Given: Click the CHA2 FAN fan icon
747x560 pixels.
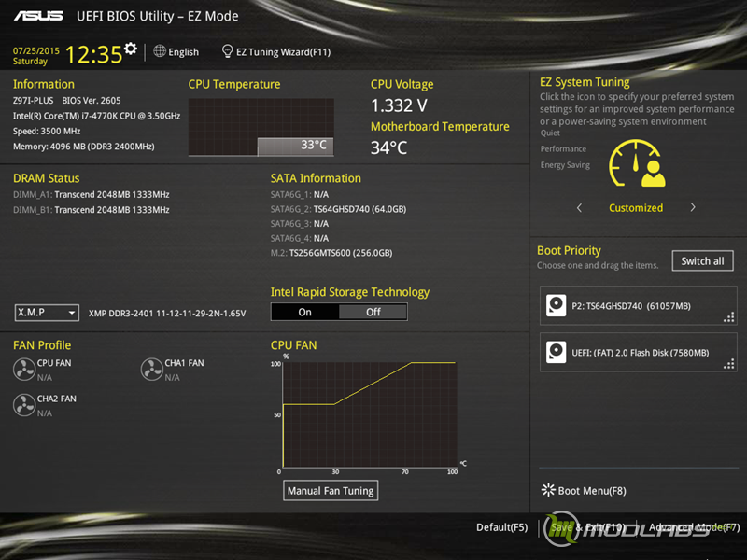Looking at the screenshot, I should pos(24,405).
